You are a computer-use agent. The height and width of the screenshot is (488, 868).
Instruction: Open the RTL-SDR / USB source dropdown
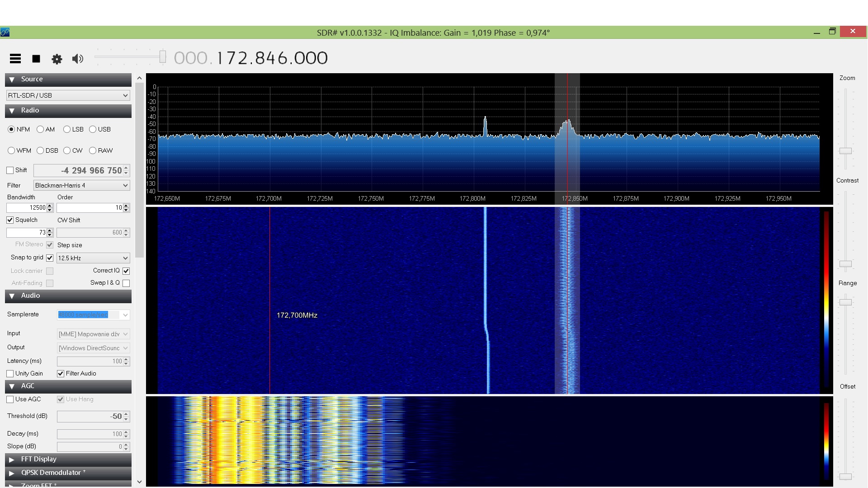tap(68, 95)
